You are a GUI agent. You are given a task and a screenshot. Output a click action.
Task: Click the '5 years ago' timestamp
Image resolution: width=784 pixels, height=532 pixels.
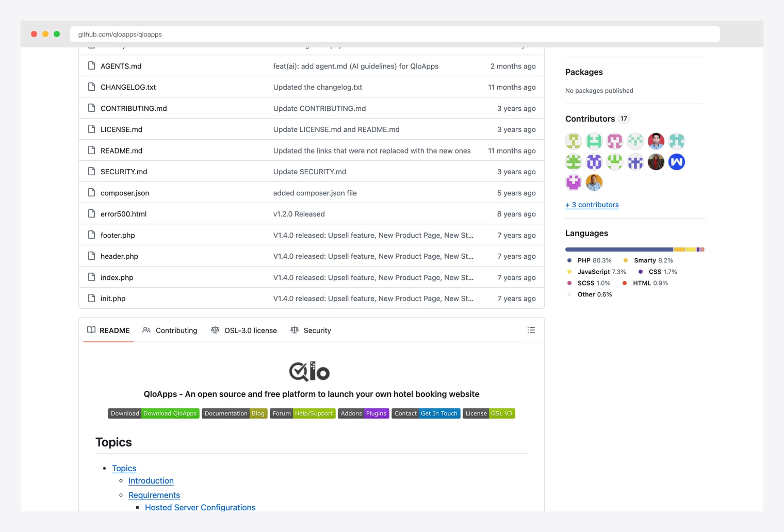point(516,193)
